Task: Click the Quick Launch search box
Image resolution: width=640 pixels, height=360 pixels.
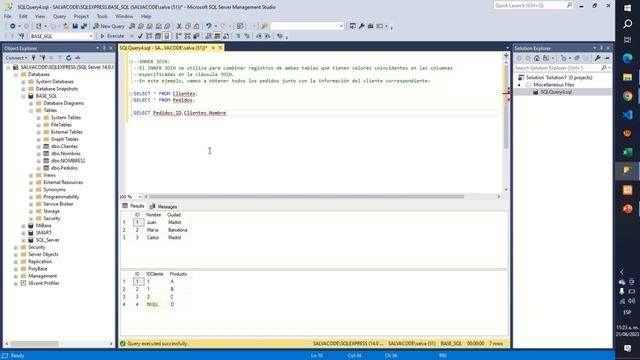Action: click(x=533, y=5)
